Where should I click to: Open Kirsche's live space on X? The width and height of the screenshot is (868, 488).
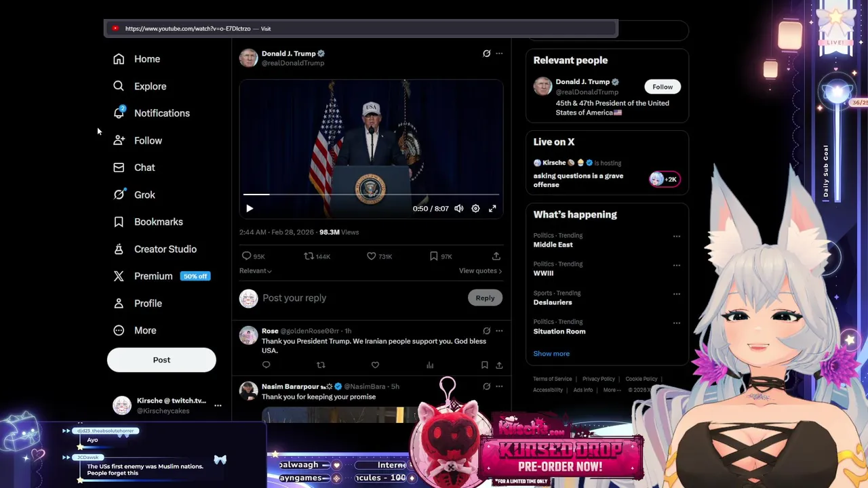[x=607, y=175]
